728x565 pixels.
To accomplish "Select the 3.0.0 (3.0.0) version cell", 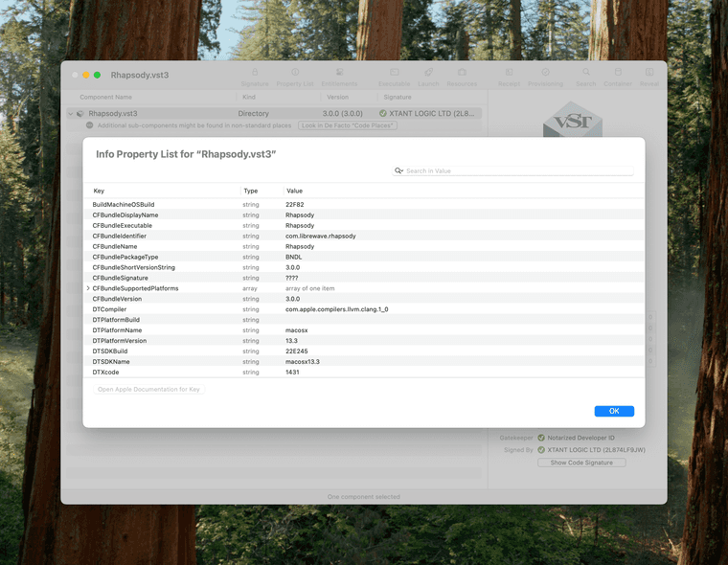I will tap(343, 113).
